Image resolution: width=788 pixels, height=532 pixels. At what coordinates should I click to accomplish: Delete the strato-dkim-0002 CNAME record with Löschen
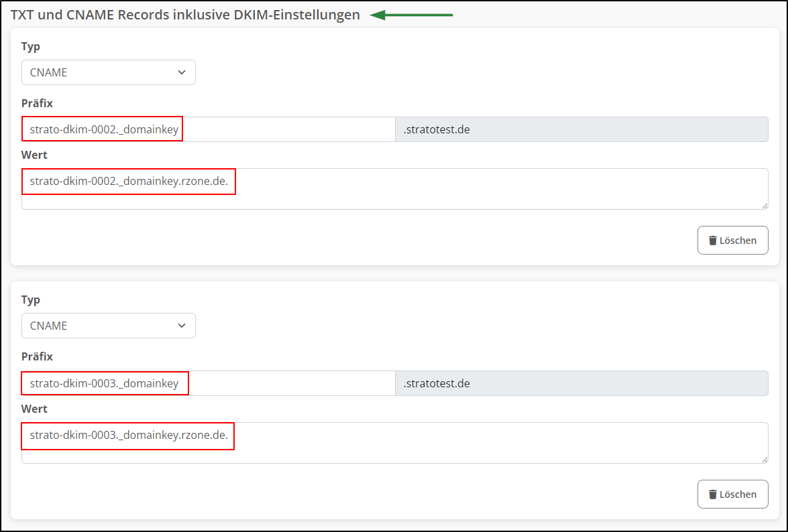coord(733,241)
